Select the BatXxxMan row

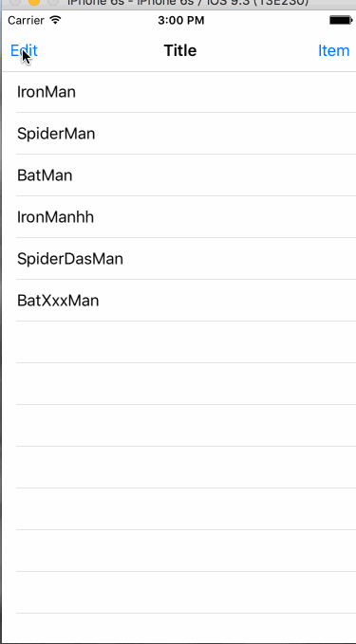[178, 301]
